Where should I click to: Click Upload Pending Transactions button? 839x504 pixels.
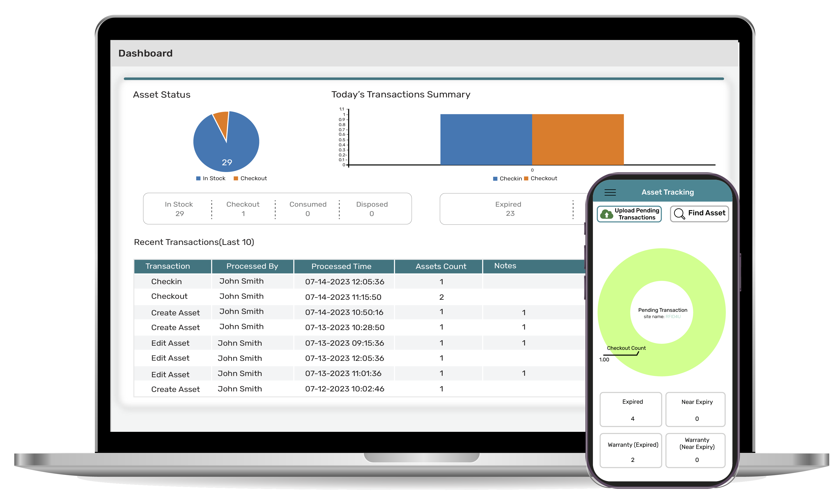tap(629, 214)
